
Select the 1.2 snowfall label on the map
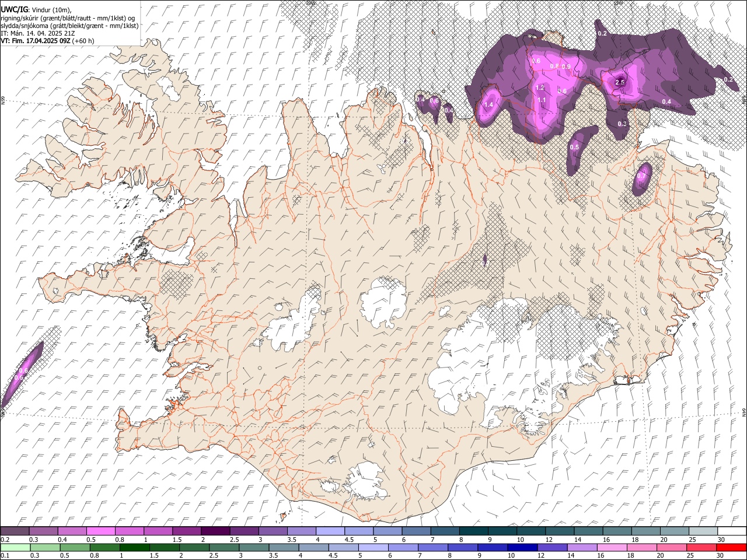tap(540, 87)
